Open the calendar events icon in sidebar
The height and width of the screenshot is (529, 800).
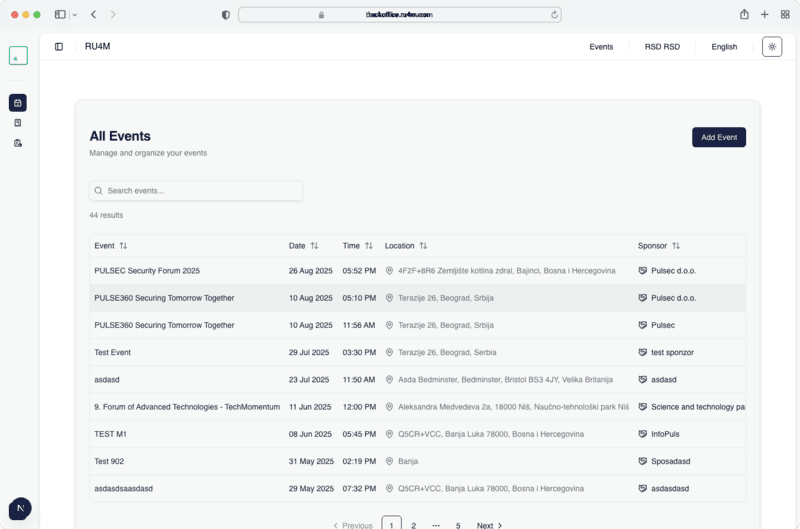tap(18, 103)
